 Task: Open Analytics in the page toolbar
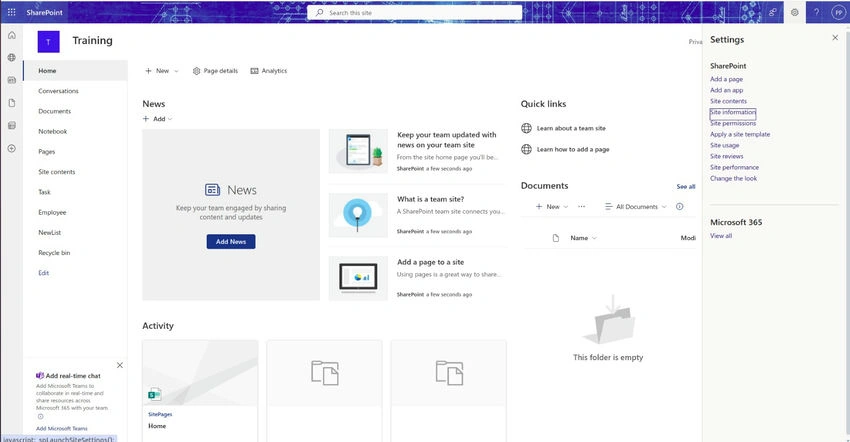coord(269,71)
